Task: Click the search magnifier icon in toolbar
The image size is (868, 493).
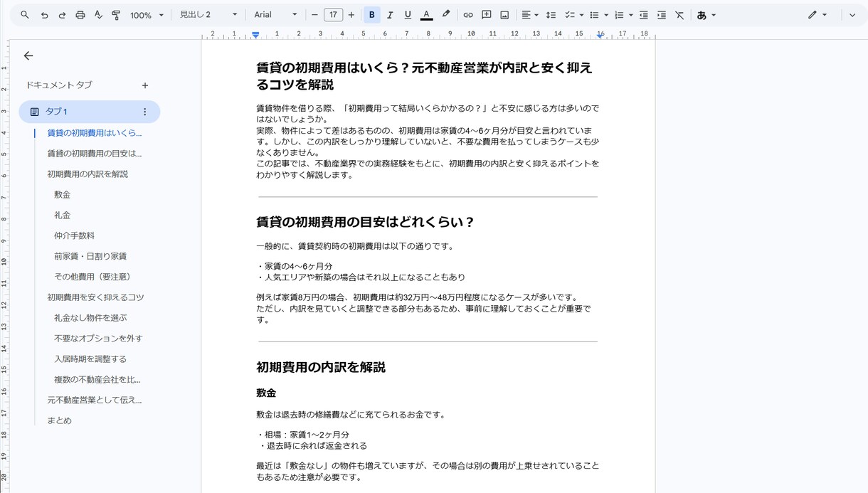Action: coord(25,15)
